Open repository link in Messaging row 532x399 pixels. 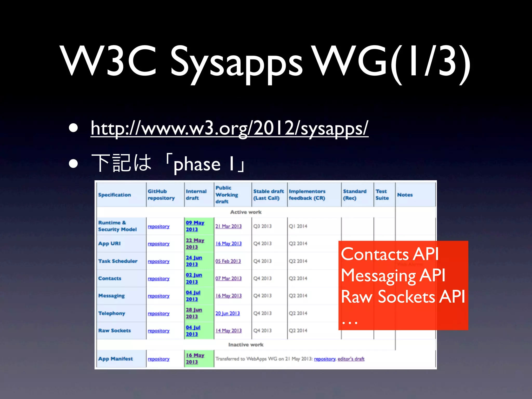158,296
